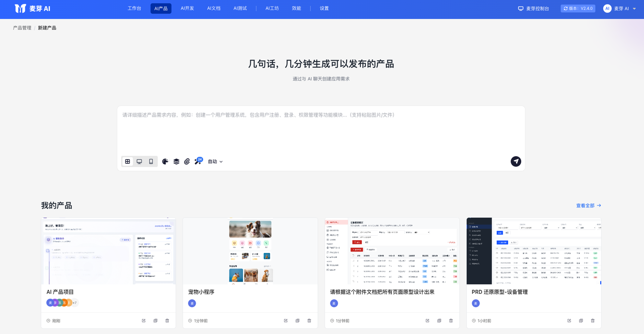644x334 pixels.
Task: Click 查看全部 to view all products
Action: coord(589,206)
